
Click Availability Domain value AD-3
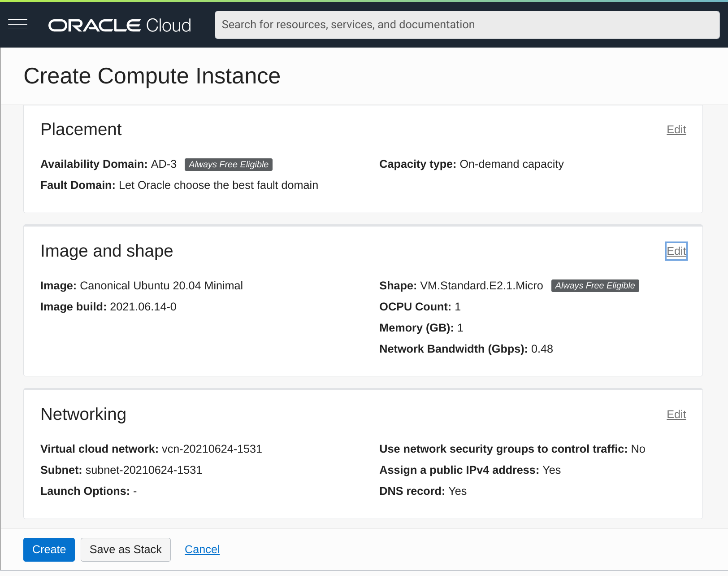point(164,164)
